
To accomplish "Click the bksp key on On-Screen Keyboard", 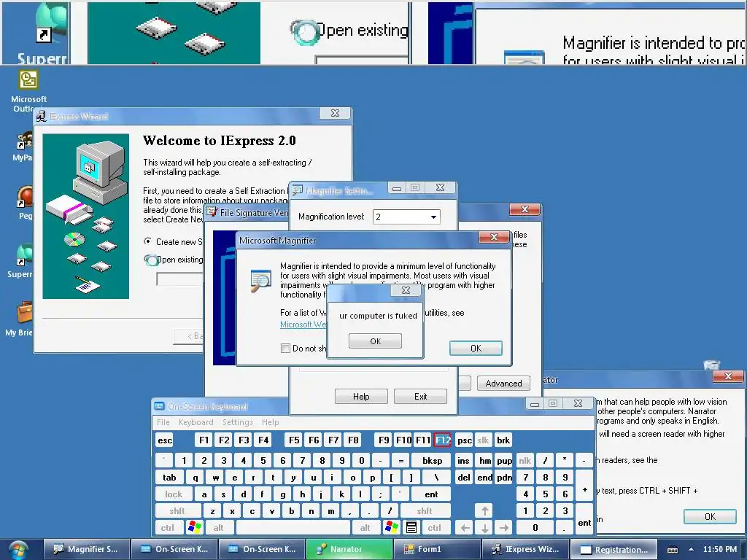I will point(432,461).
